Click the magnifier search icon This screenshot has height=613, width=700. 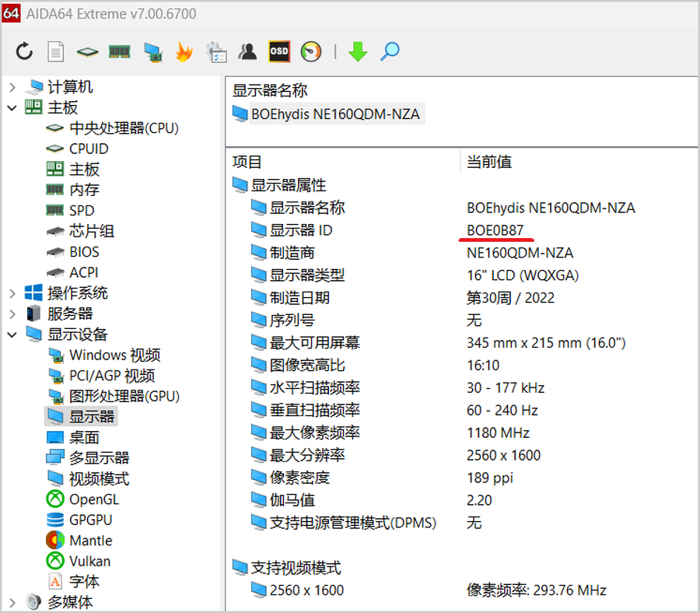390,52
